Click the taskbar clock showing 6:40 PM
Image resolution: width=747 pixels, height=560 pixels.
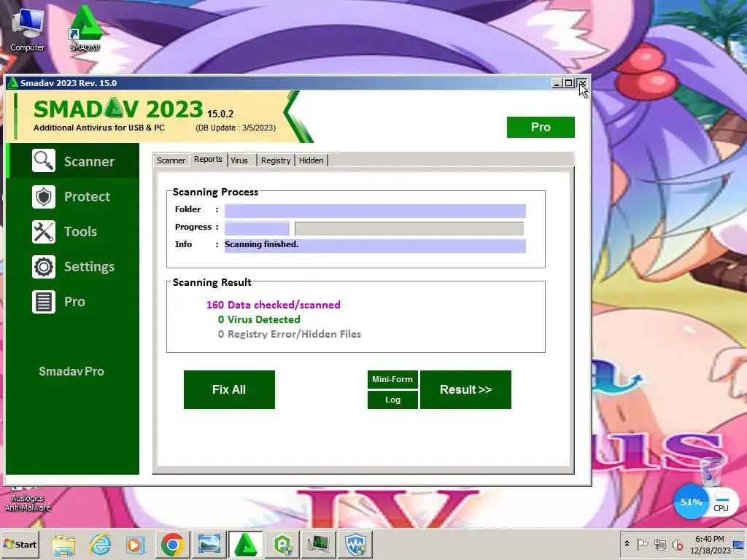click(709, 544)
